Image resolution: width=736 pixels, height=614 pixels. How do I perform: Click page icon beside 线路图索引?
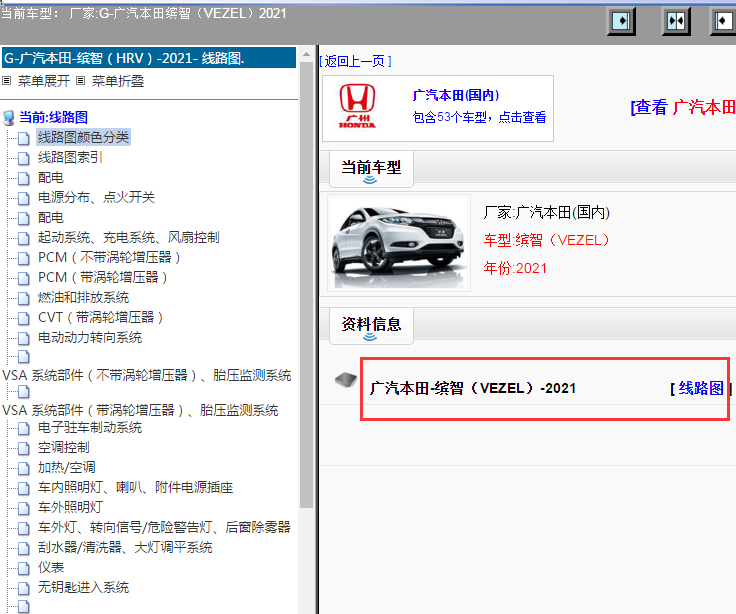pyautogui.click(x=24, y=158)
